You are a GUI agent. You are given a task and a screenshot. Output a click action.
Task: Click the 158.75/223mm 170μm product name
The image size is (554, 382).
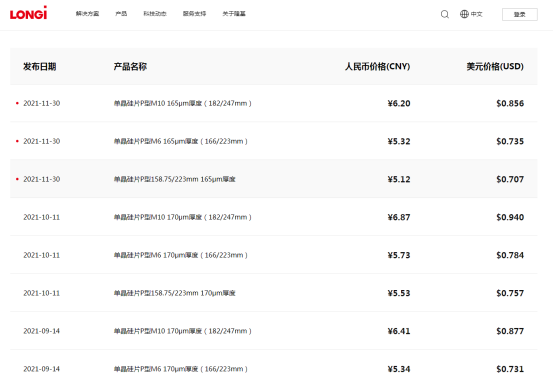[175, 293]
